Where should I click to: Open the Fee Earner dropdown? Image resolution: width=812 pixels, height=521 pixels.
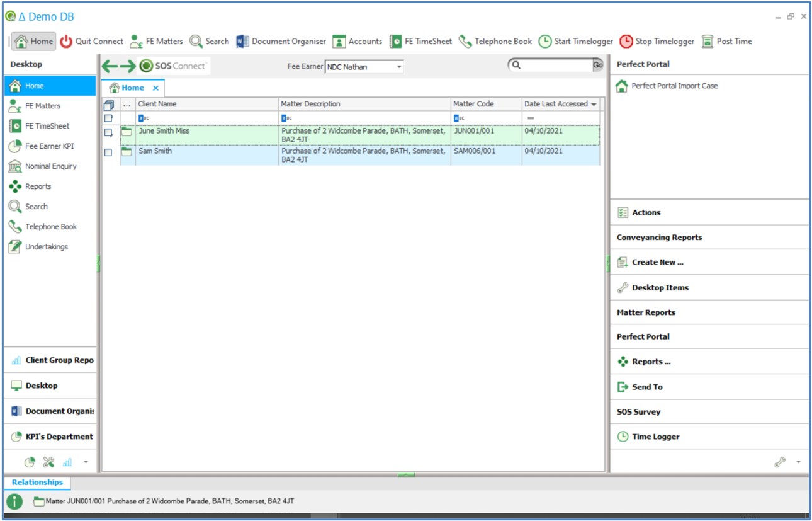point(399,67)
